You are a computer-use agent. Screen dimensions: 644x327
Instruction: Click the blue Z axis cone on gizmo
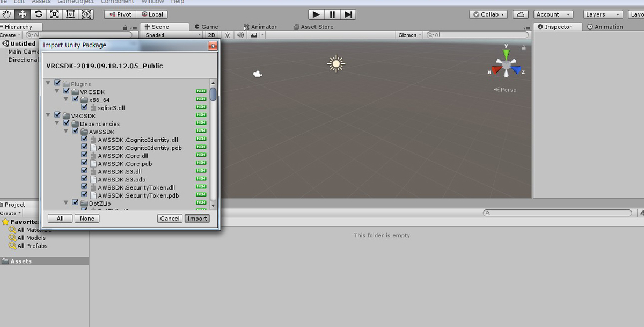(516, 70)
